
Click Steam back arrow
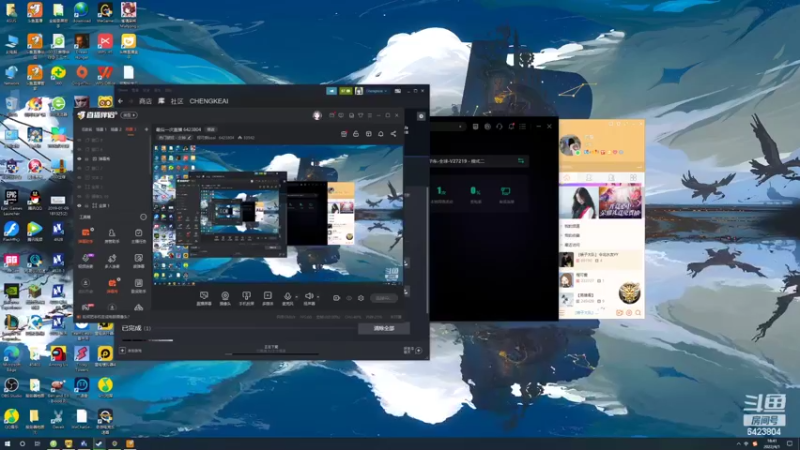[x=120, y=101]
